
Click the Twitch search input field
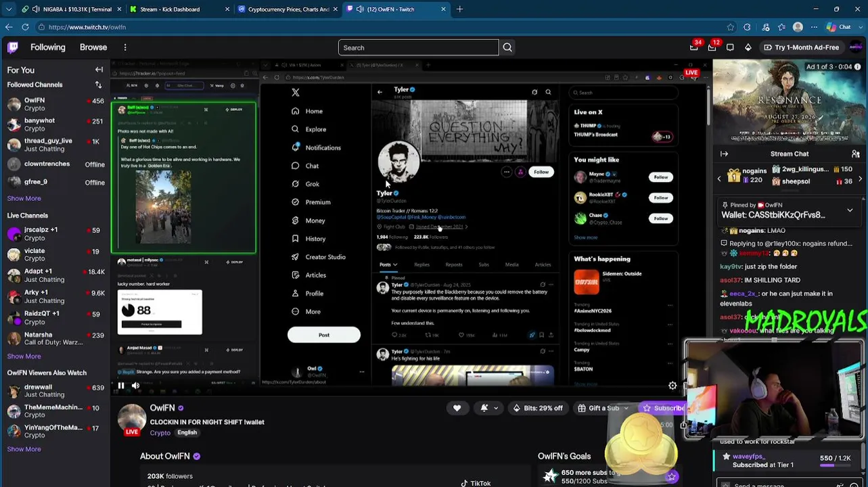418,47
